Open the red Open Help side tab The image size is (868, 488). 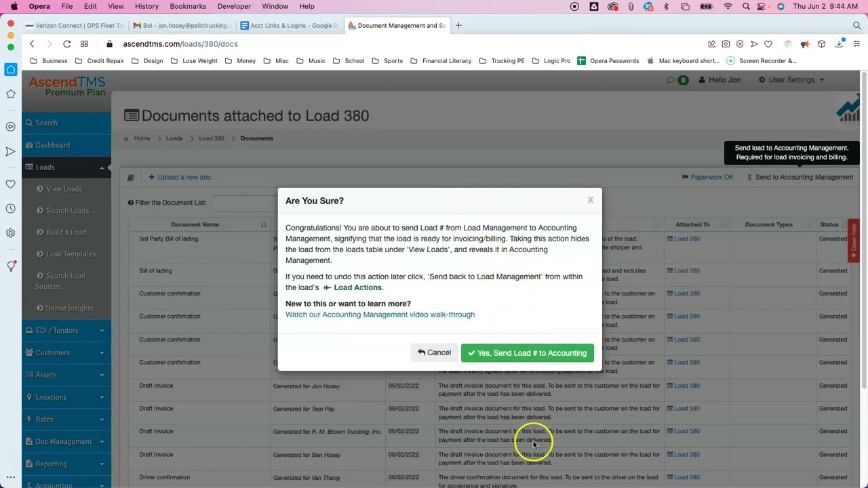point(854,241)
